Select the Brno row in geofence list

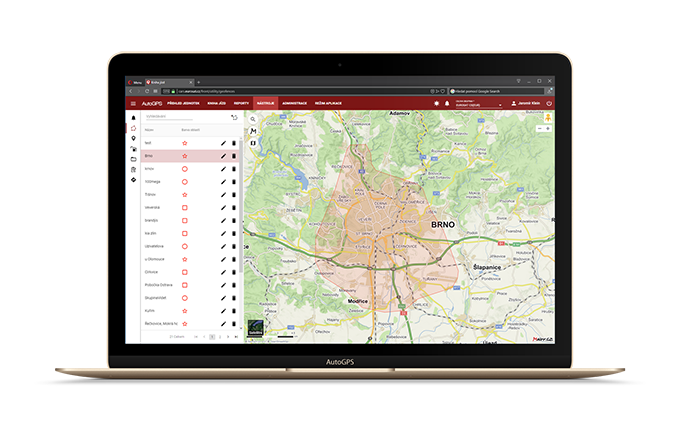pyautogui.click(x=190, y=156)
